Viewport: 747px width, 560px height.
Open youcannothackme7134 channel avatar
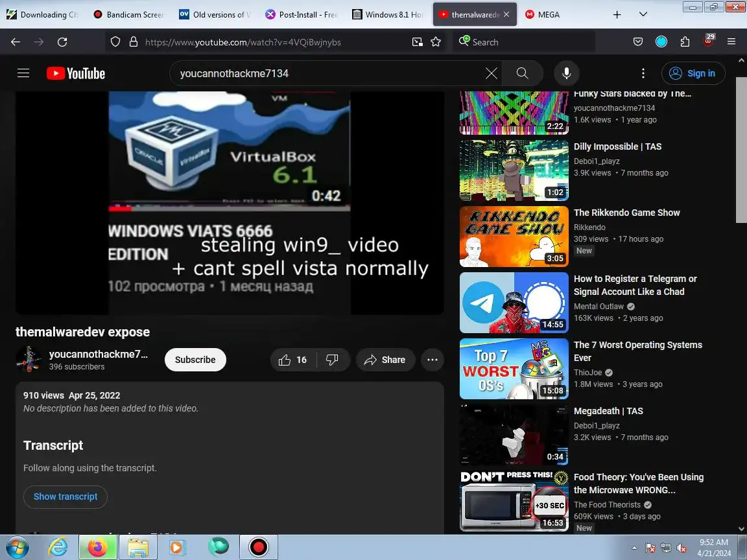[29, 360]
